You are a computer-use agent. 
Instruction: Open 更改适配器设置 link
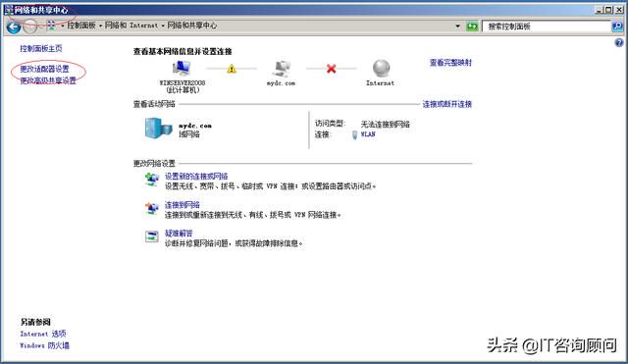pyautogui.click(x=44, y=69)
